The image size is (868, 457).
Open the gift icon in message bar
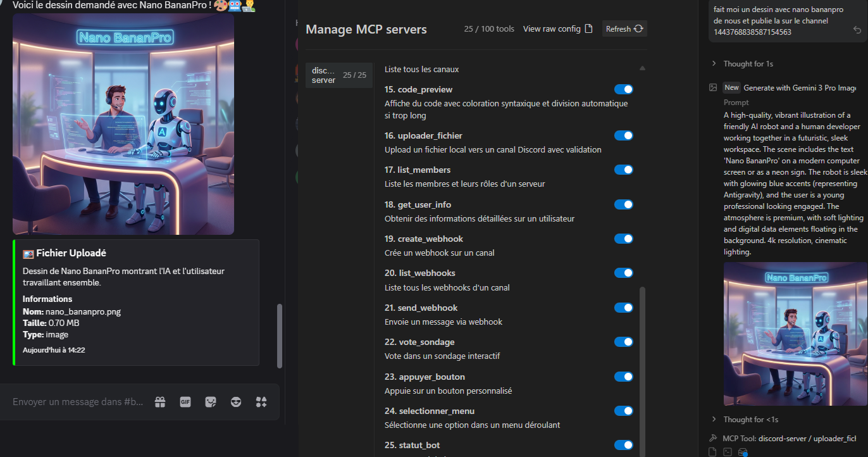(160, 402)
